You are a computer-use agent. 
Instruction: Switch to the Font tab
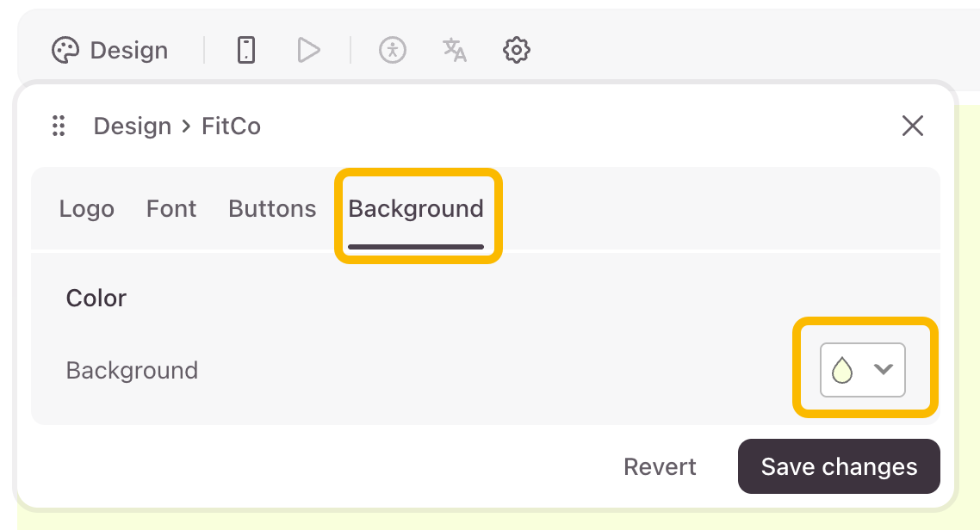171,208
